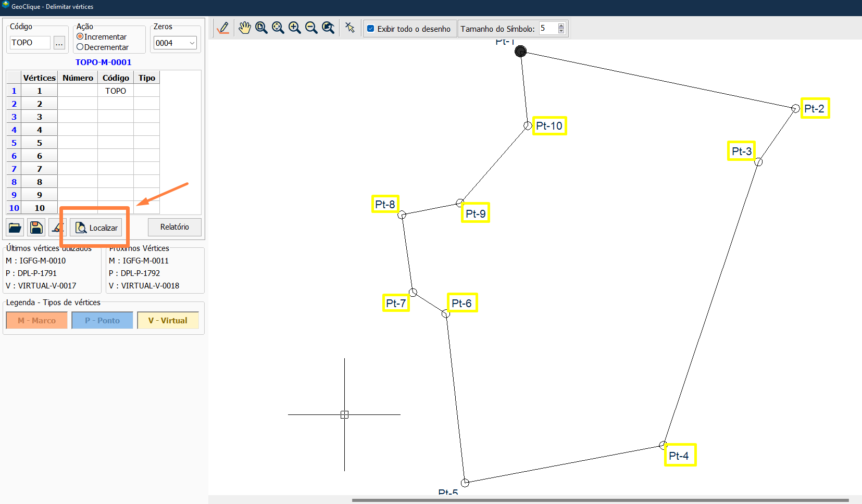Image resolution: width=862 pixels, height=504 pixels.
Task: Activate the Pan hand tool
Action: (244, 28)
